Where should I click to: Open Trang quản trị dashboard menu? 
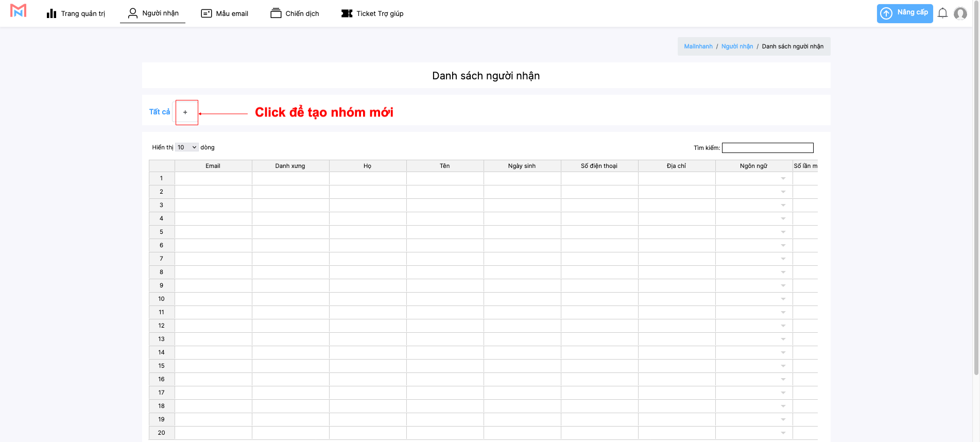pos(76,13)
